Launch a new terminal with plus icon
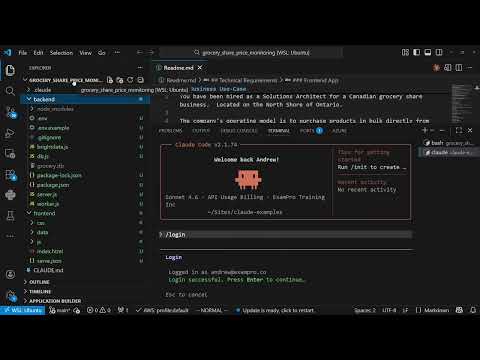Screen dimensions: 480x360 pyautogui.click(x=425, y=130)
